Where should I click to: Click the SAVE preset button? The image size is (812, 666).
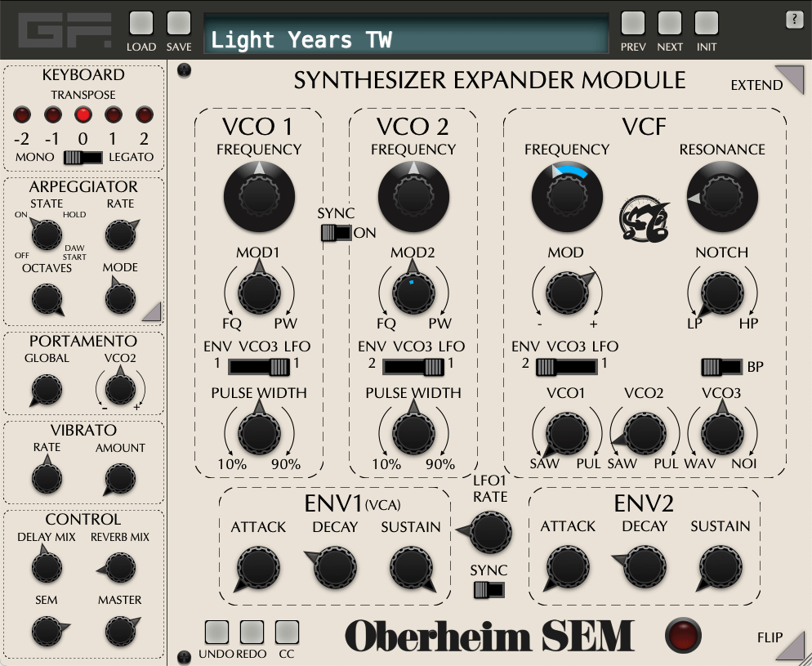179,24
